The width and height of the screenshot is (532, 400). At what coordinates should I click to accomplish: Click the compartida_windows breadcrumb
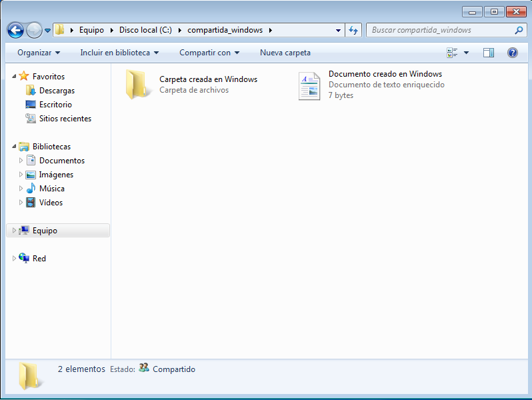[225, 30]
